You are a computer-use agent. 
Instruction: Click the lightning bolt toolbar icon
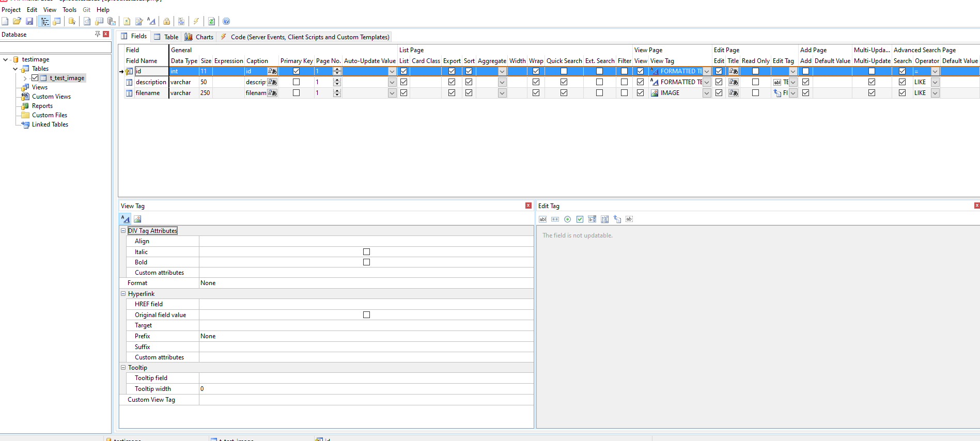(x=196, y=21)
